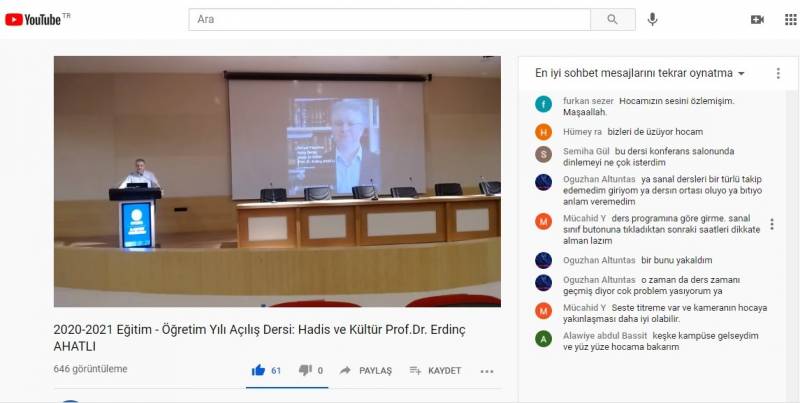800x403 pixels.
Task: Open the create video camera icon
Action: (x=757, y=19)
